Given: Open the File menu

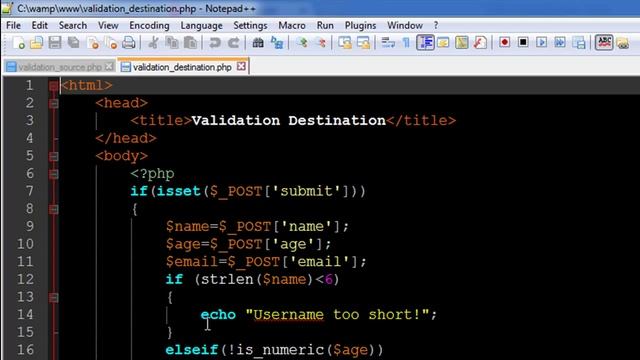Looking at the screenshot, I should (x=13, y=25).
